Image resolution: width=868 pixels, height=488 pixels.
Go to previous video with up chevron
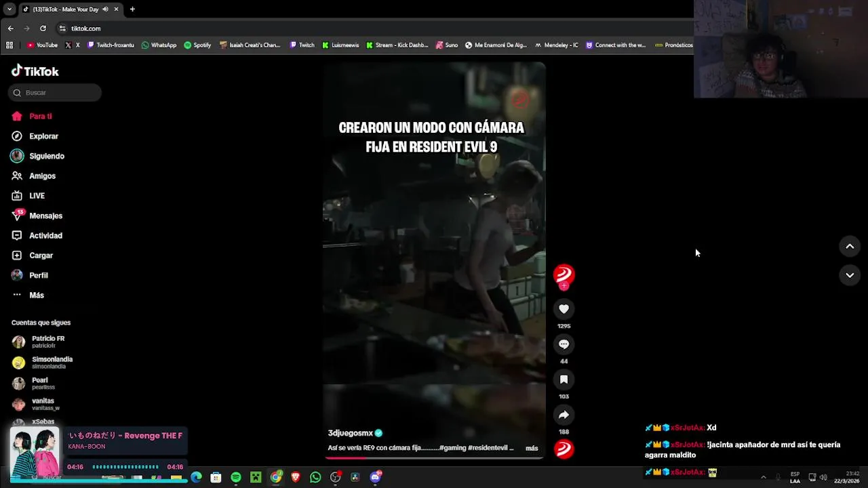pos(850,247)
